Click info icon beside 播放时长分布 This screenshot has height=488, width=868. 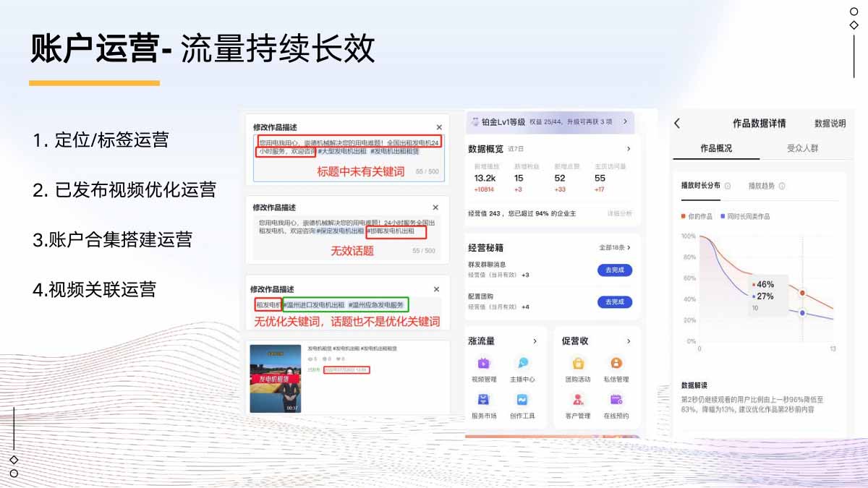click(x=727, y=186)
